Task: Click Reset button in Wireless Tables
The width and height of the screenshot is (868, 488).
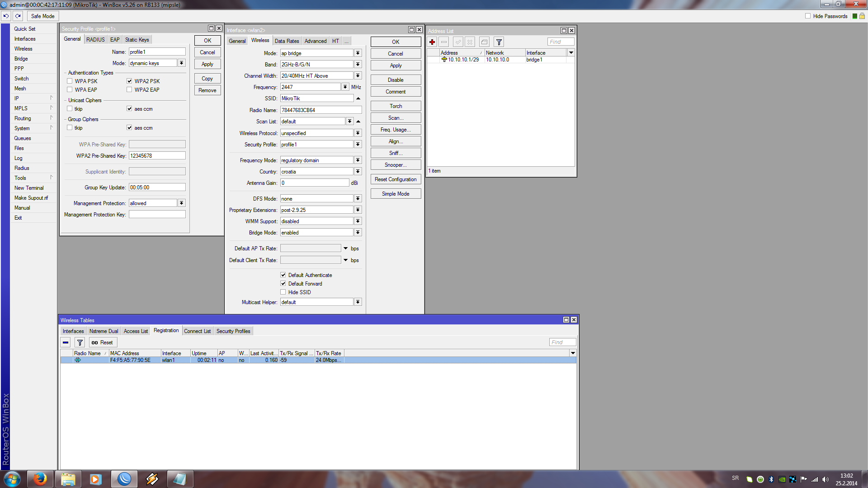Action: tap(103, 343)
